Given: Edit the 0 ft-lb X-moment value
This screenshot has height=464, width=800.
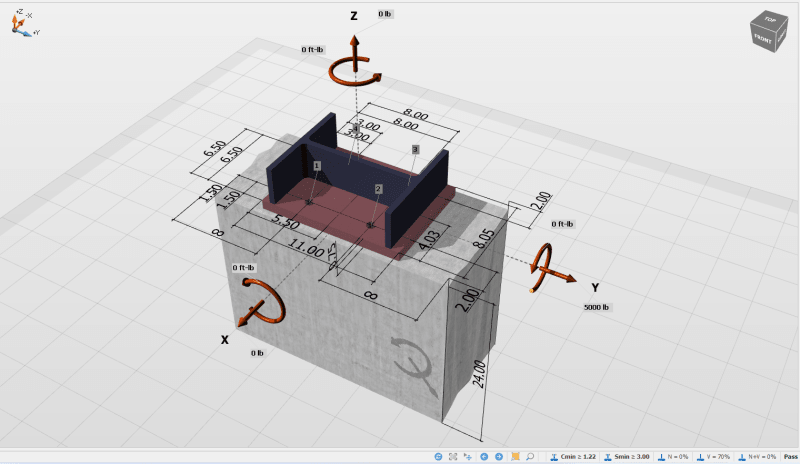Looking at the screenshot, I should coord(243,267).
